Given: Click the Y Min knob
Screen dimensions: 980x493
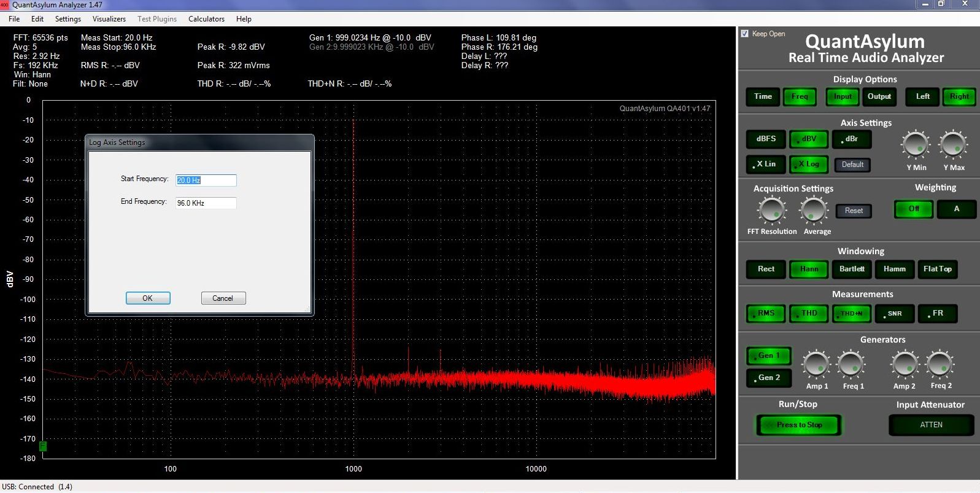Looking at the screenshot, I should [x=916, y=145].
